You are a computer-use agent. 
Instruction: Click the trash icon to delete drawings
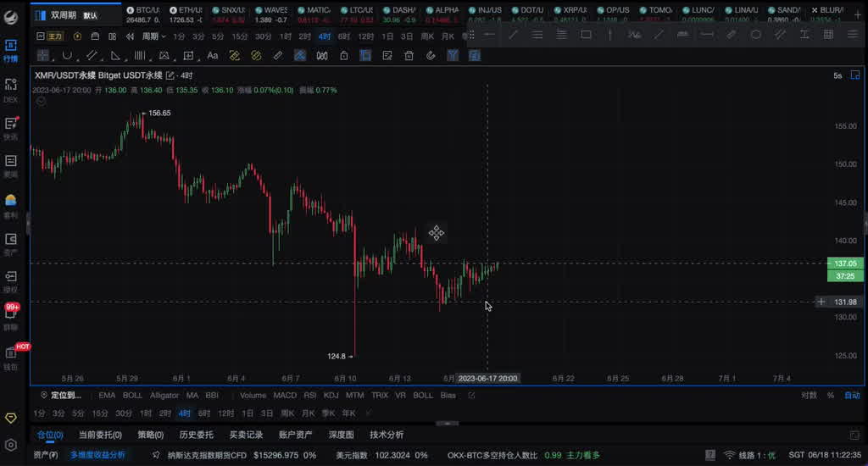tap(409, 55)
